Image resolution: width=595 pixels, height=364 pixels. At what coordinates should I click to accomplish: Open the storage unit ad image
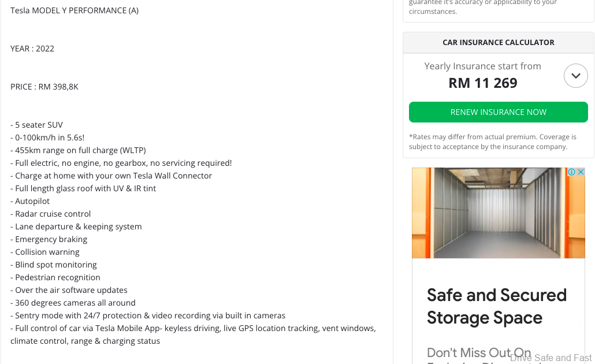[498, 213]
